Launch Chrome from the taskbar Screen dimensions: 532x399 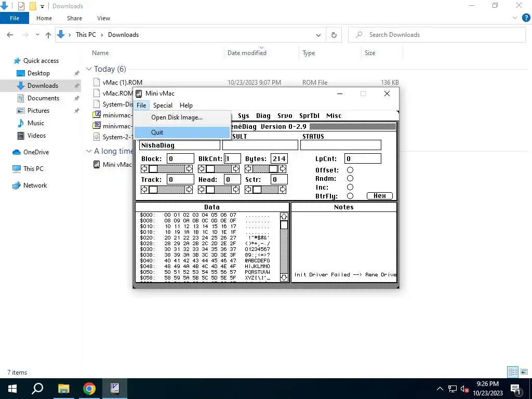(x=89, y=389)
